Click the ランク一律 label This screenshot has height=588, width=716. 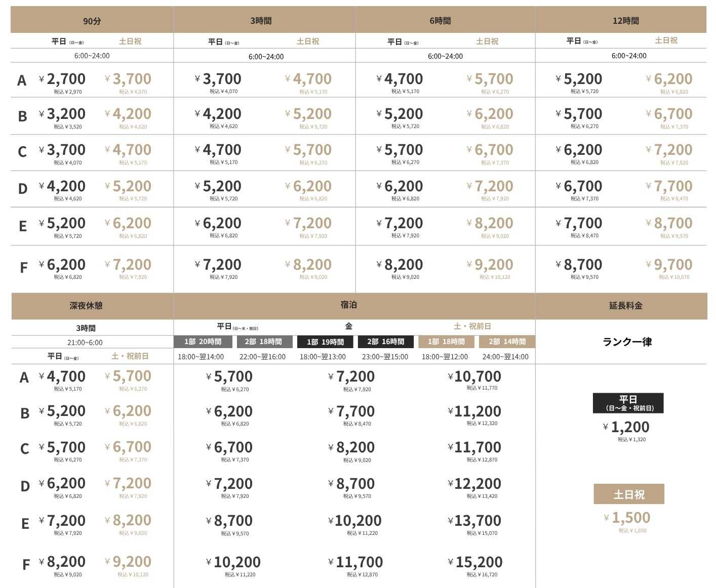[x=627, y=342]
